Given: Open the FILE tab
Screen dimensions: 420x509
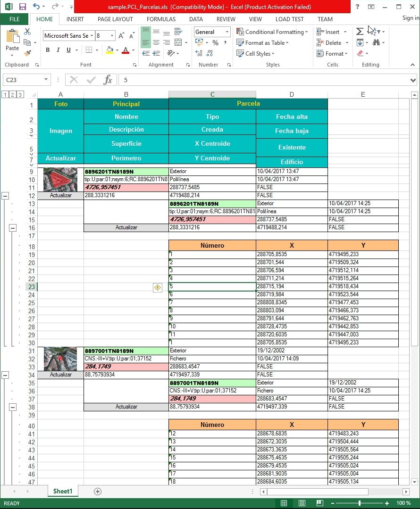Looking at the screenshot, I should coord(14,19).
